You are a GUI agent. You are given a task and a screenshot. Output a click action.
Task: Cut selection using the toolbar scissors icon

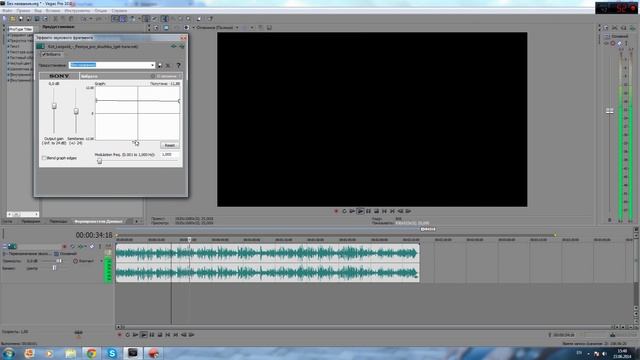click(55, 18)
